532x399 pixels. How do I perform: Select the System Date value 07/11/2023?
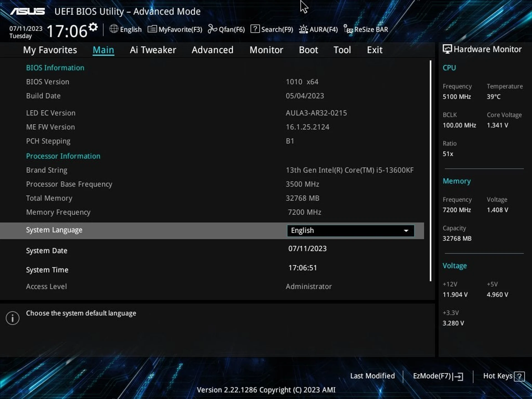(x=307, y=249)
